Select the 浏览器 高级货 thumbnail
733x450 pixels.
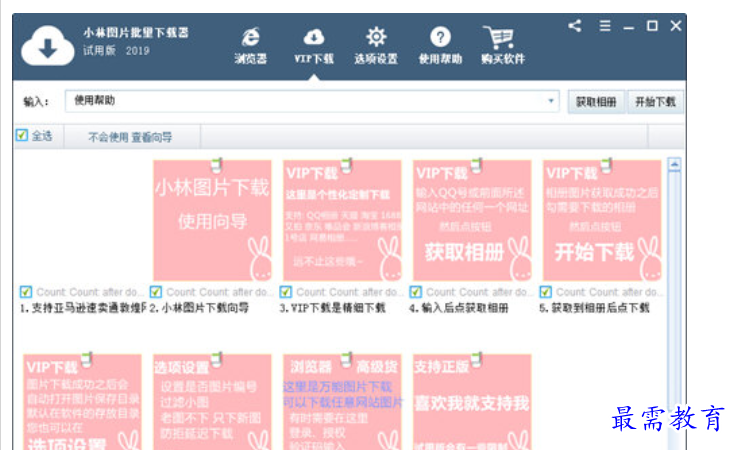point(342,402)
